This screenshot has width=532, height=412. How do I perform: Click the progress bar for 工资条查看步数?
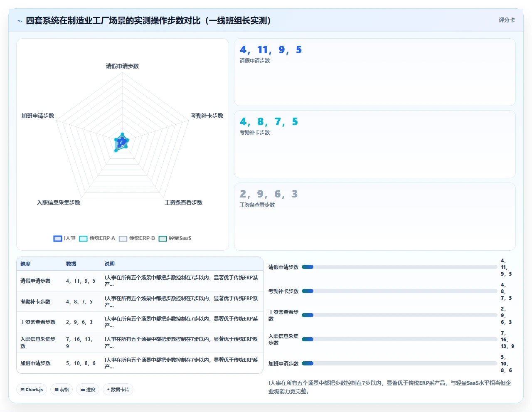coord(399,315)
